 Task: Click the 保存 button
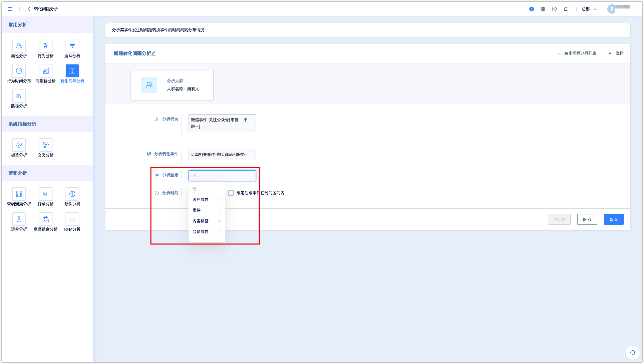point(587,219)
